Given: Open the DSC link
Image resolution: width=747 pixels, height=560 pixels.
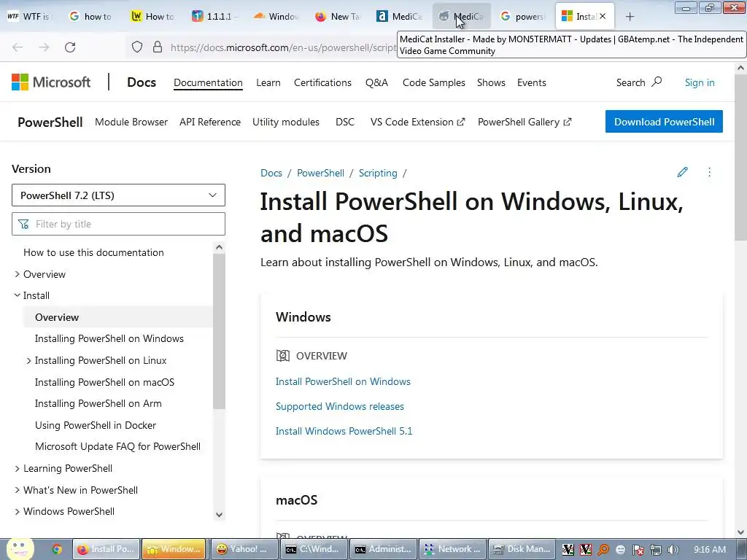Looking at the screenshot, I should pyautogui.click(x=345, y=122).
